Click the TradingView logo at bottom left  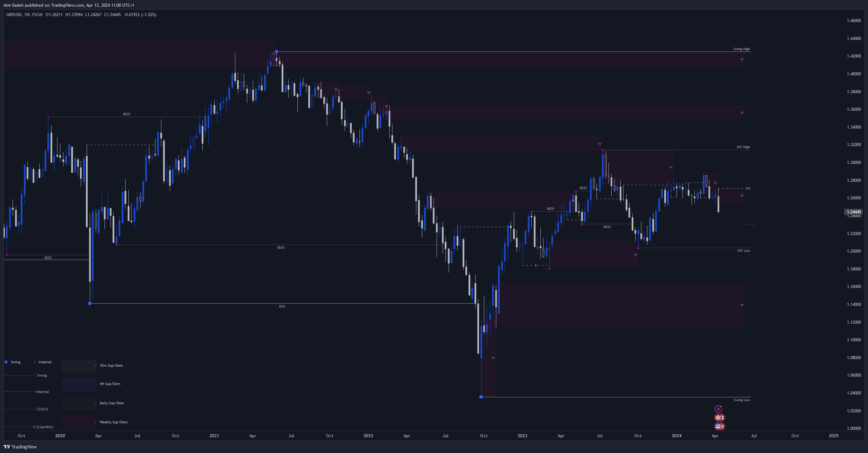tap(20, 447)
